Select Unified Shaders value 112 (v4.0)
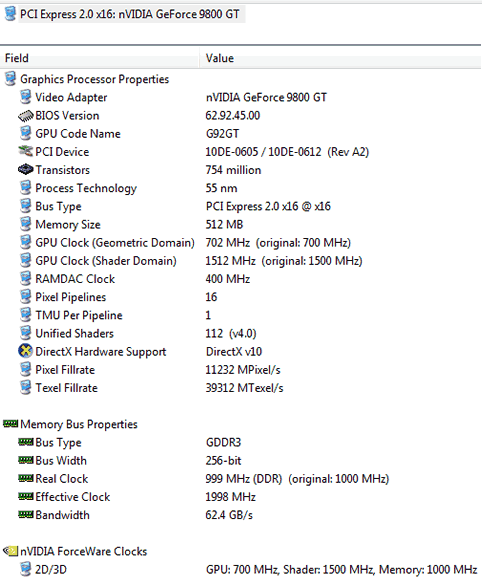482x586 pixels. coord(231,333)
